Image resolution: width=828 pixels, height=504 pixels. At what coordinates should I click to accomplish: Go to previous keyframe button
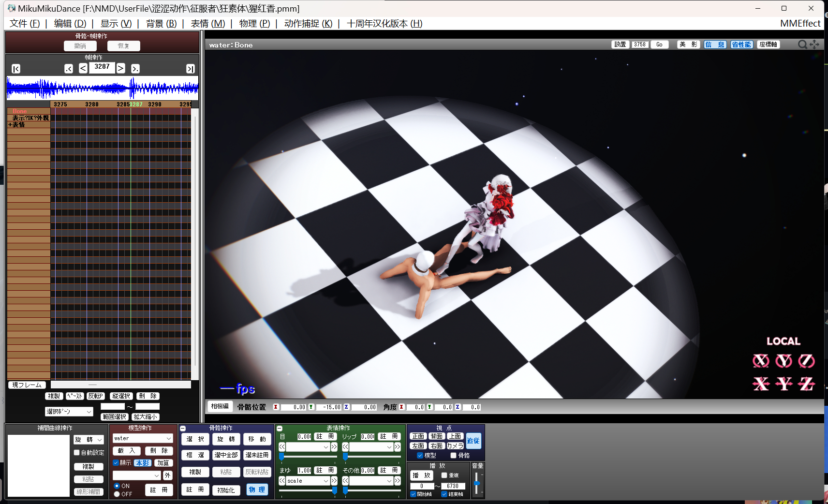(69, 69)
